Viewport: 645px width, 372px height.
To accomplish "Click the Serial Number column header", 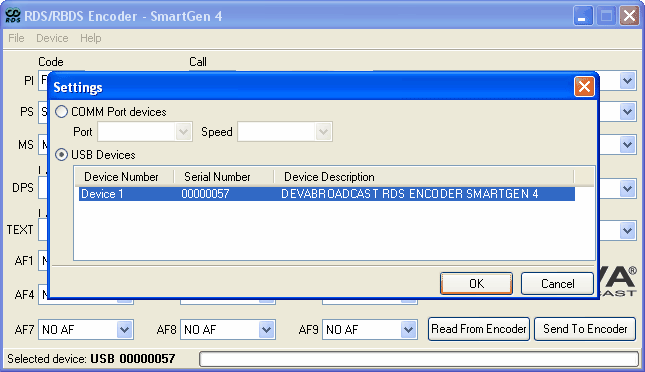I will pyautogui.click(x=223, y=177).
